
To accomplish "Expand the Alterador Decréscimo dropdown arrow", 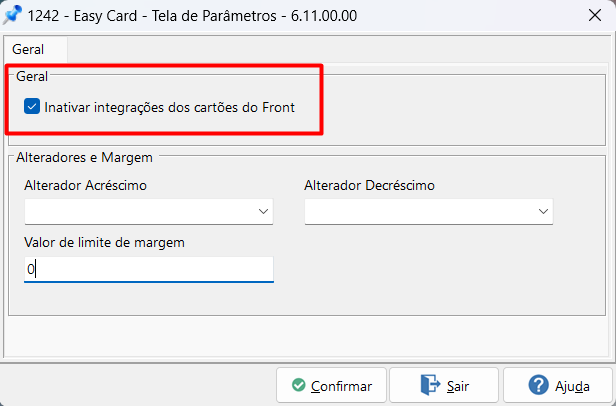I will point(543,211).
